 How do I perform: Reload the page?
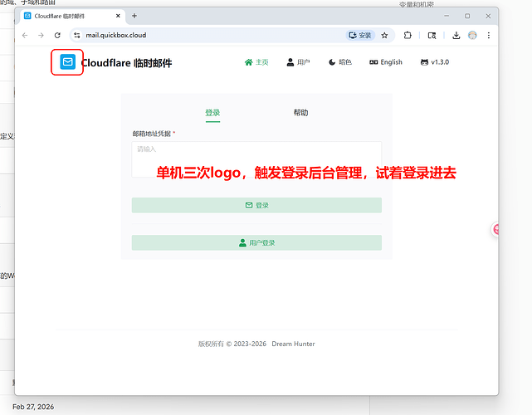(57, 36)
